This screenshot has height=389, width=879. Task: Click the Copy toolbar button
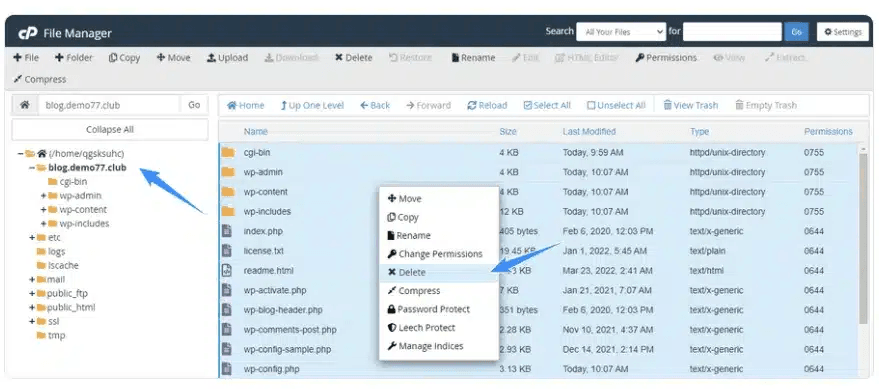point(124,58)
